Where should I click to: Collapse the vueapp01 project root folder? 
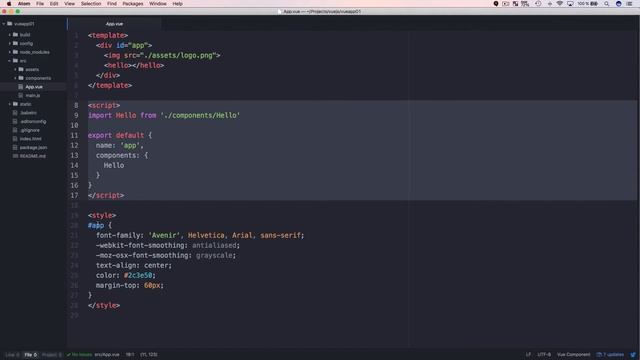(x=4, y=24)
